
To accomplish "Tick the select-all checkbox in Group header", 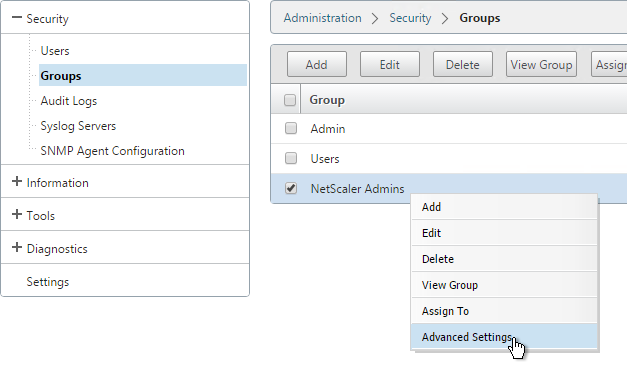I will click(x=290, y=100).
